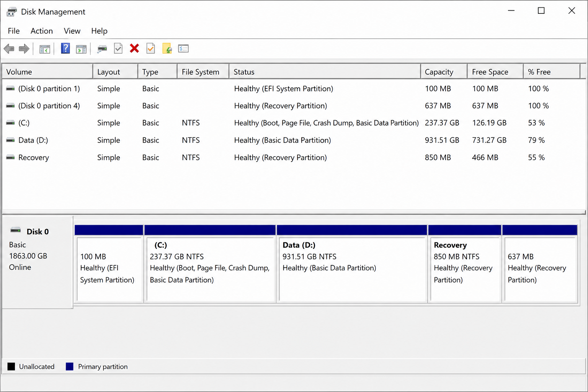Select the Disk 0 Basic Online label panel
This screenshot has height=392, width=588.
click(38, 262)
